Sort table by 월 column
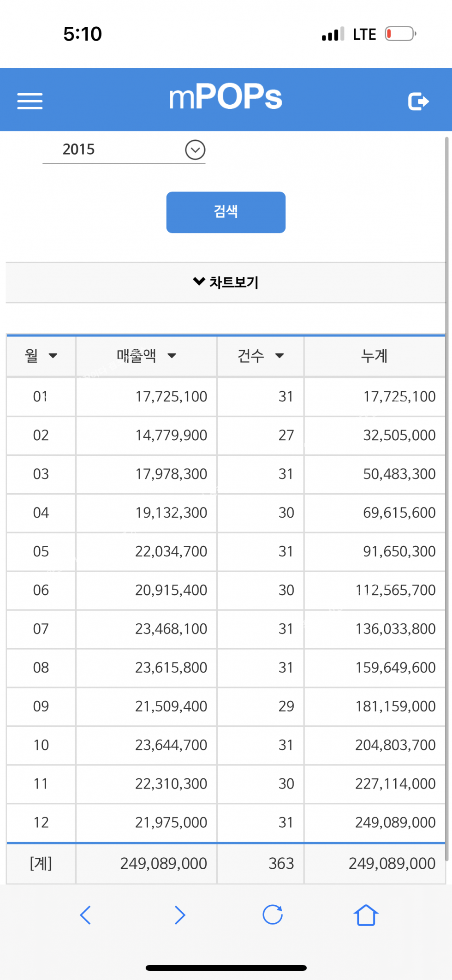 tap(41, 356)
